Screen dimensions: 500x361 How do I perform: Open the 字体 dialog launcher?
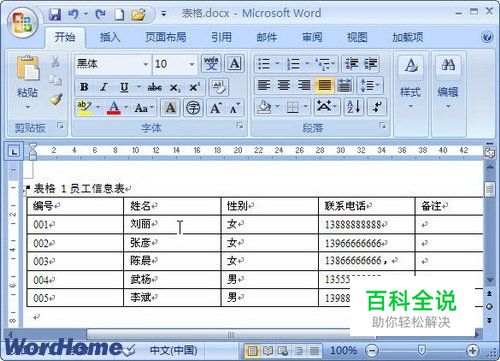(240, 125)
